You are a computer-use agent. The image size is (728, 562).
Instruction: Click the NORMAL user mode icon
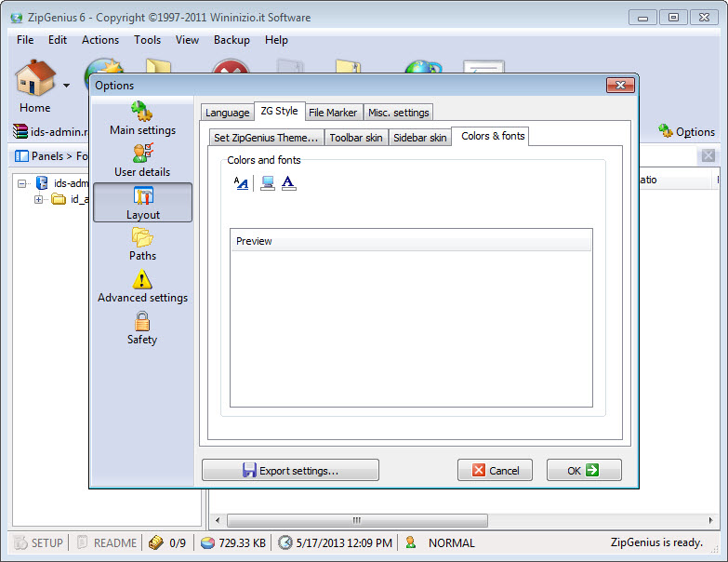coord(410,542)
